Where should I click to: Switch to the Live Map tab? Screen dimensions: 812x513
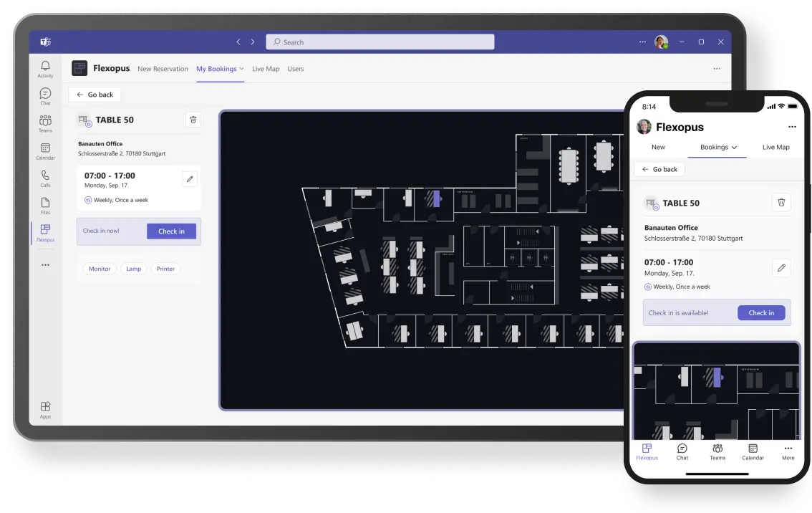click(x=266, y=68)
